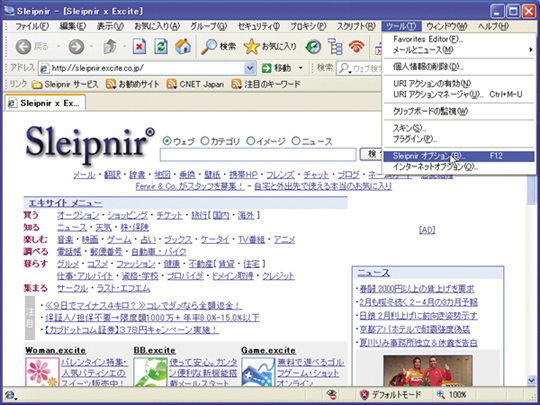
Task: Expand the address bar dropdown arrow
Action: click(250, 68)
